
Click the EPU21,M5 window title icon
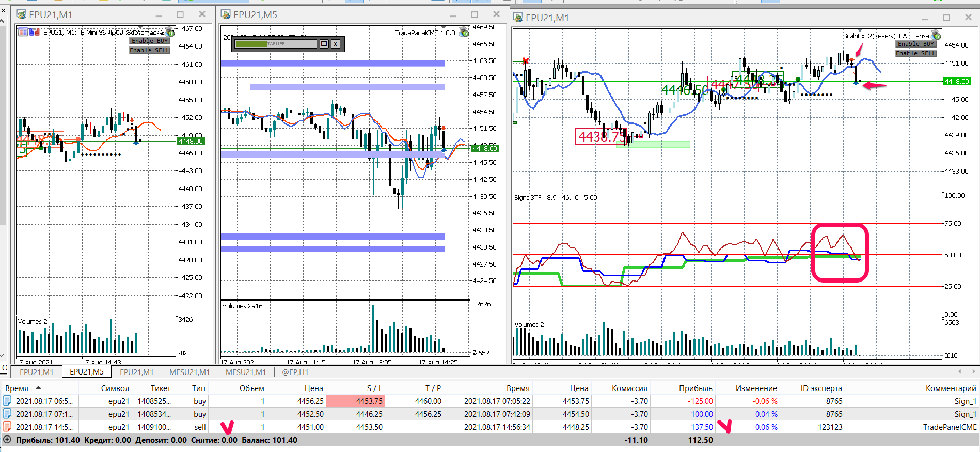point(226,14)
